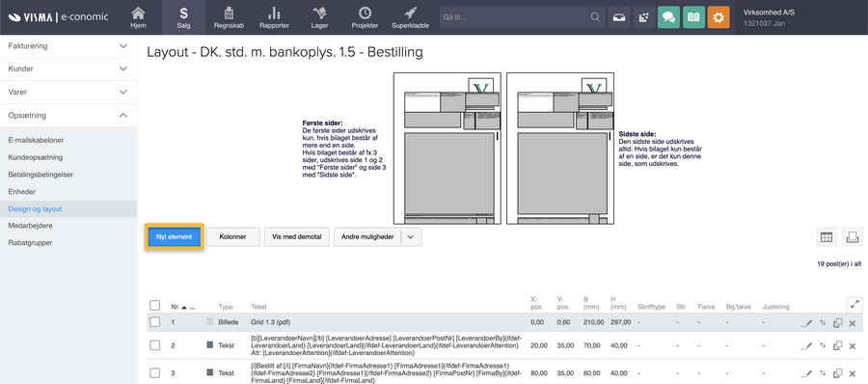Open the Salg sales section
This screenshot has height=384, width=868.
point(184,17)
